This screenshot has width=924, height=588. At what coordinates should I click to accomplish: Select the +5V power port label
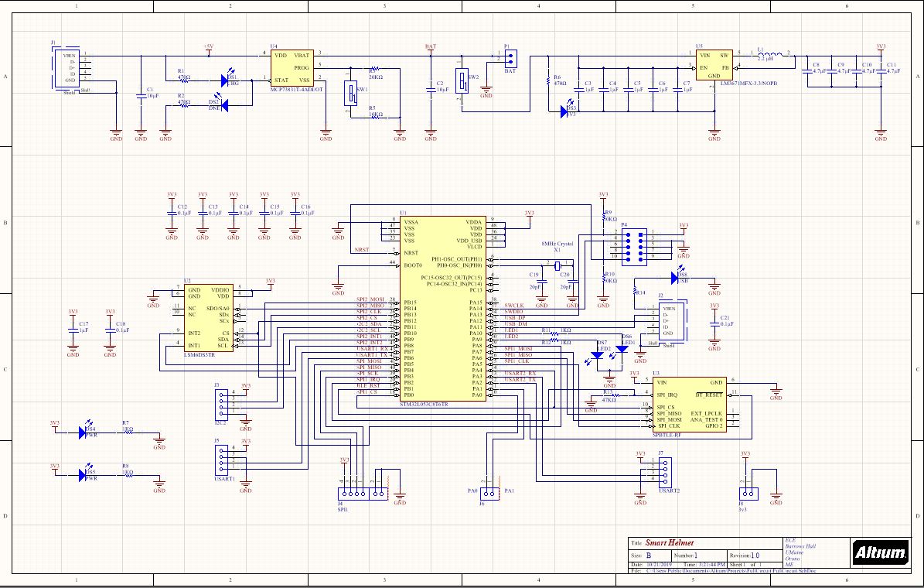[x=208, y=48]
